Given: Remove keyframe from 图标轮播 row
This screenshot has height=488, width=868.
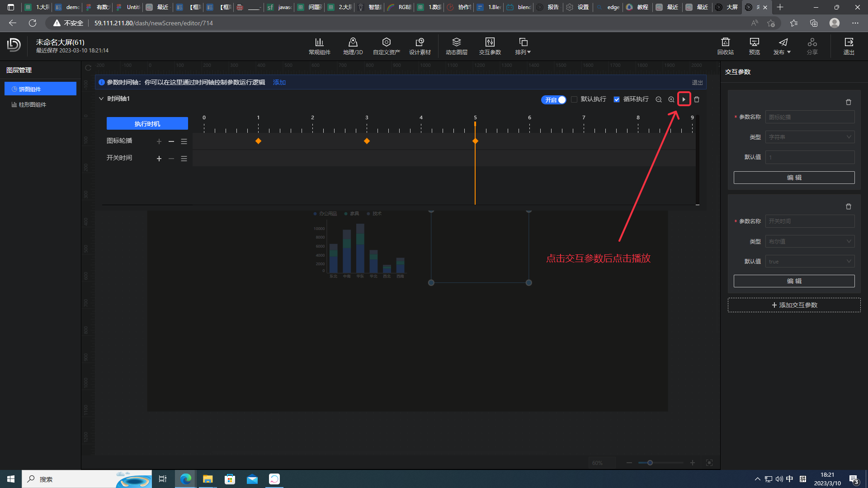Looking at the screenshot, I should [171, 141].
